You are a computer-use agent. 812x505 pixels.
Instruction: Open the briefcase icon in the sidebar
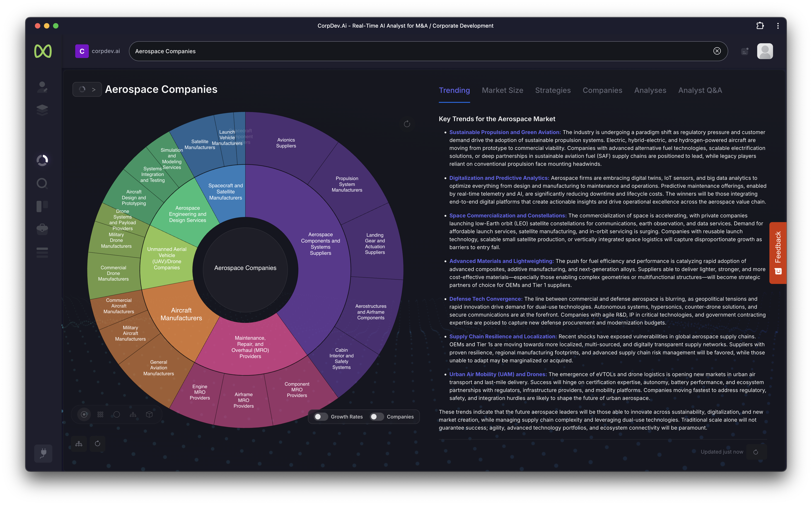pyautogui.click(x=42, y=229)
